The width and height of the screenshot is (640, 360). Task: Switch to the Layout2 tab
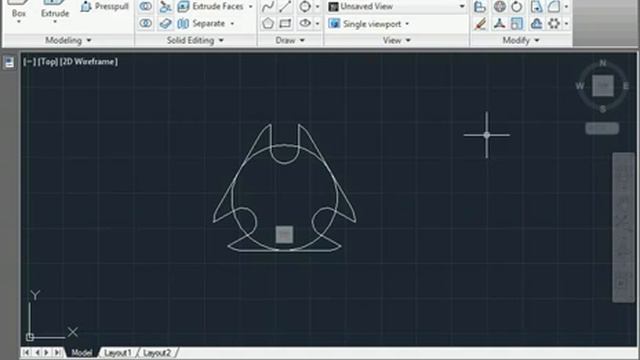coord(157,353)
